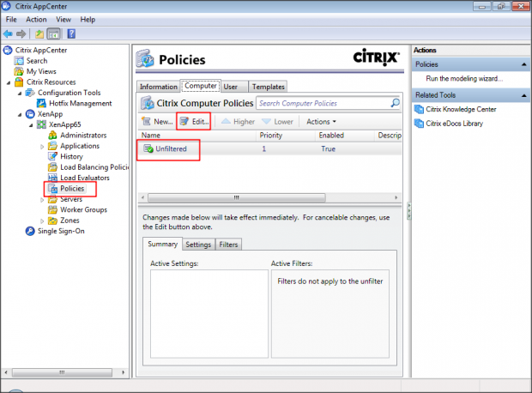Click the tree pane horizontal scrollbar
The height and width of the screenshot is (393, 532).
(x=62, y=372)
